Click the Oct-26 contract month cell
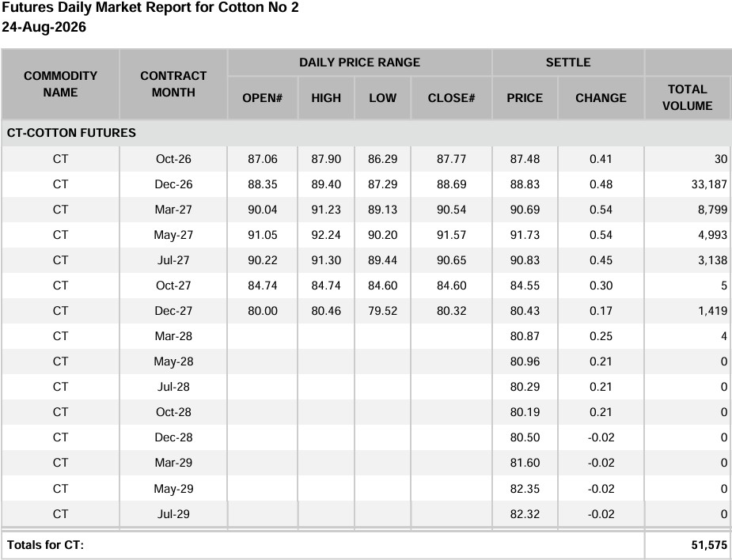 tap(173, 159)
